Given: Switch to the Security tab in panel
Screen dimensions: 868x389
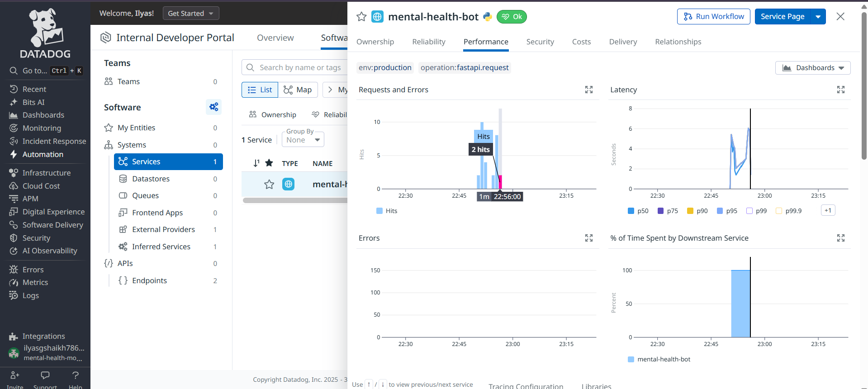Looking at the screenshot, I should 540,42.
